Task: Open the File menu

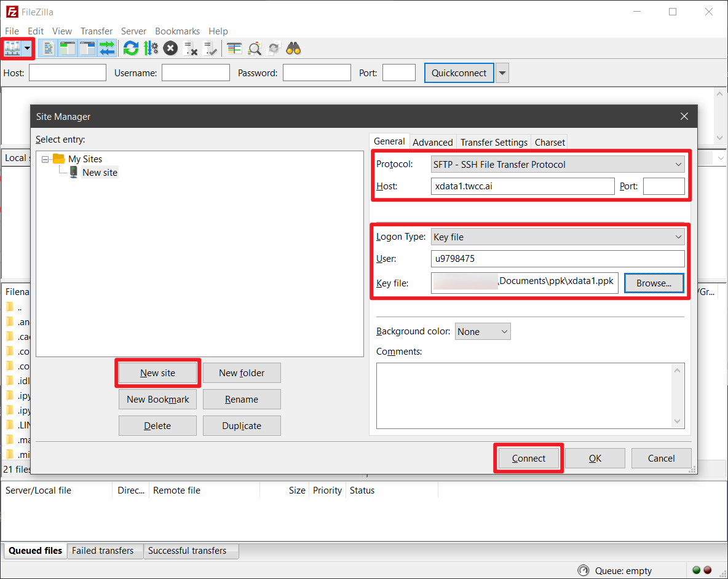Action: pyautogui.click(x=12, y=31)
